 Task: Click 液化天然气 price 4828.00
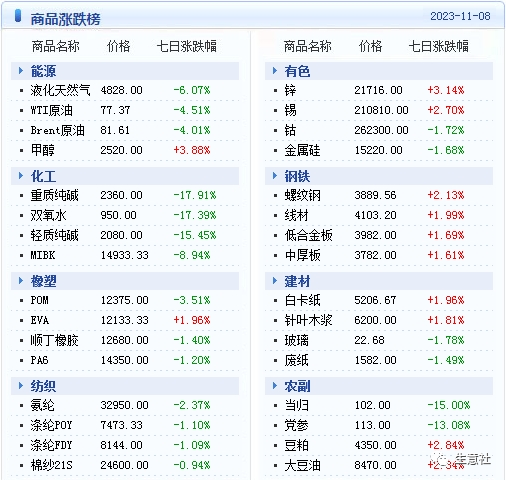[x=121, y=90]
